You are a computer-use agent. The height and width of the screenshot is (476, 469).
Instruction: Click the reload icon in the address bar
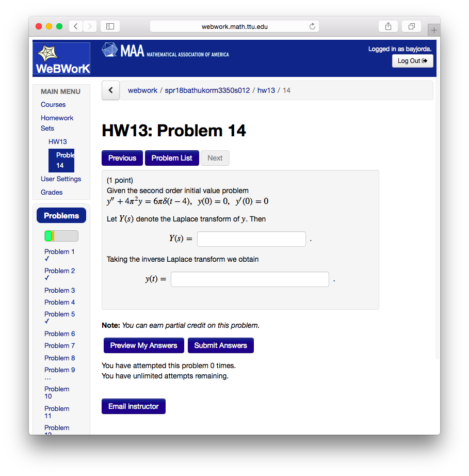click(312, 26)
